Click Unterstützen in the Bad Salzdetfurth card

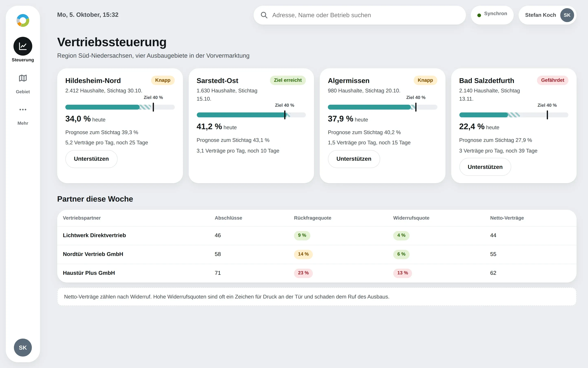485,167
